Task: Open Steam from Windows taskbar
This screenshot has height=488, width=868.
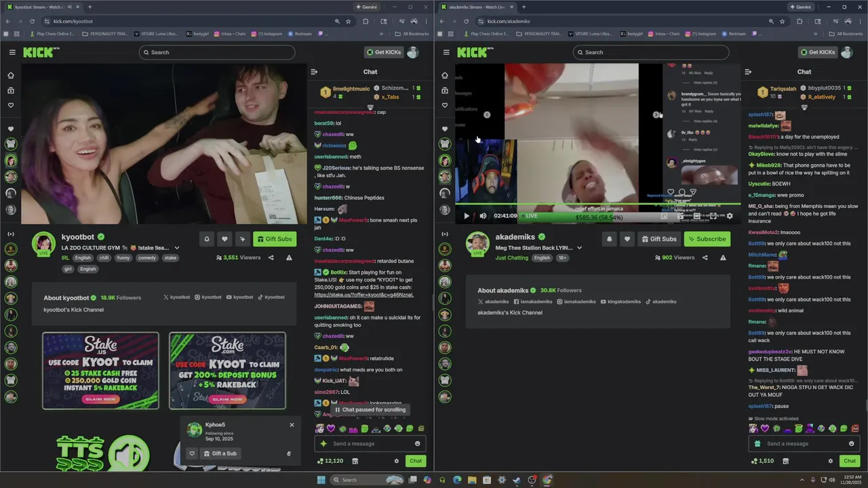Action: (517, 480)
